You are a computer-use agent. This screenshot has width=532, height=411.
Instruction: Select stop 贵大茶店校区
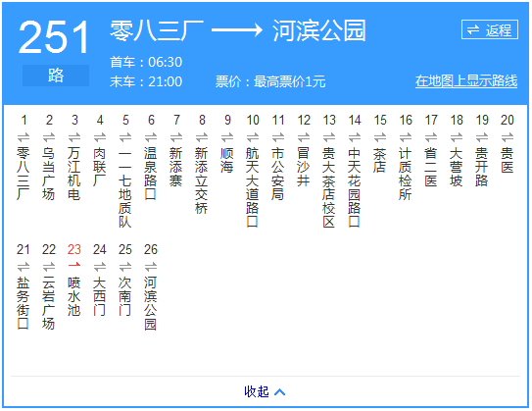pos(329,187)
